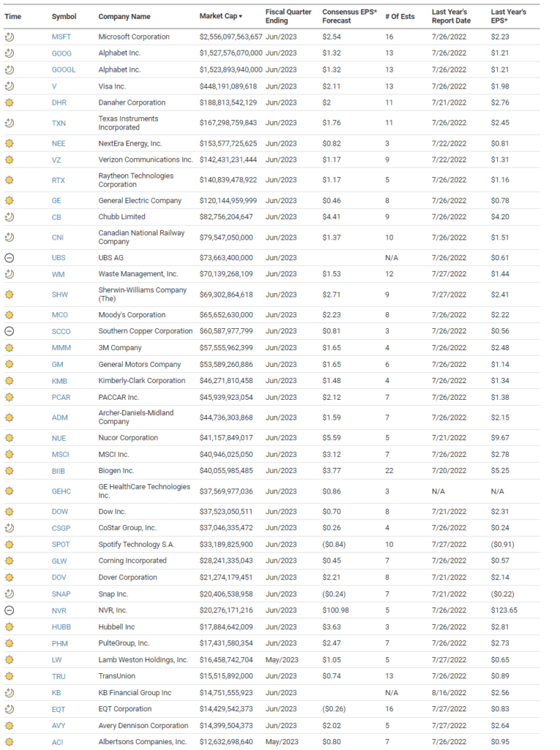The height and width of the screenshot is (750, 560).
Task: Open the GOOGL ticker link
Action: (x=64, y=70)
